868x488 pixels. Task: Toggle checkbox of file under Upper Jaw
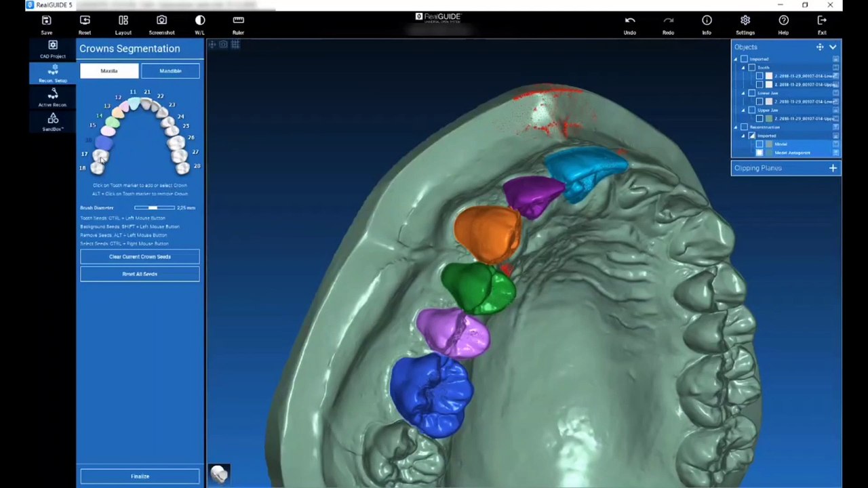click(x=759, y=118)
